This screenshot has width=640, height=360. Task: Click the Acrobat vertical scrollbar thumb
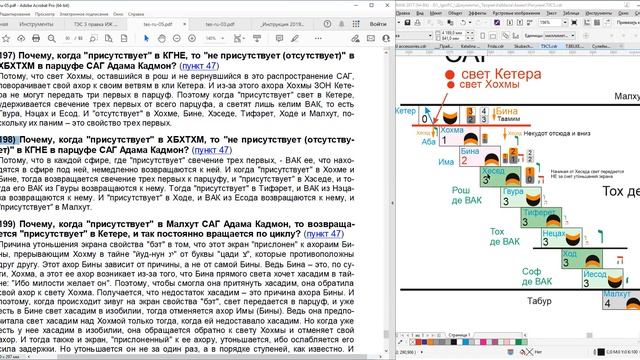(386, 334)
